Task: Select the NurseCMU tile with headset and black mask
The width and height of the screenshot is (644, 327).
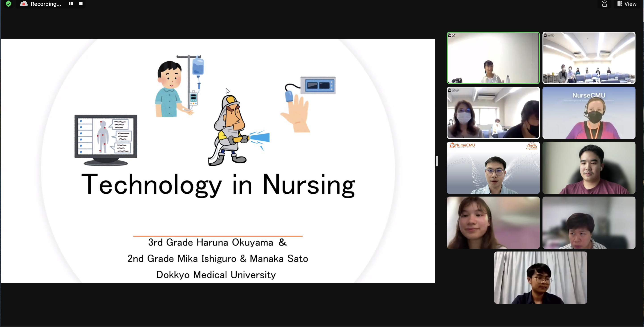Action: pyautogui.click(x=589, y=113)
